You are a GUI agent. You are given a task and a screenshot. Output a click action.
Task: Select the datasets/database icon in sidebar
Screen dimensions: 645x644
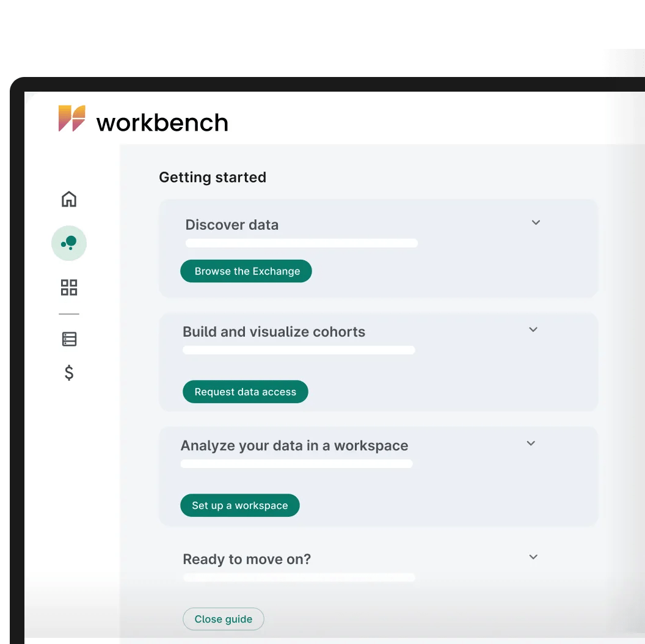[69, 338]
